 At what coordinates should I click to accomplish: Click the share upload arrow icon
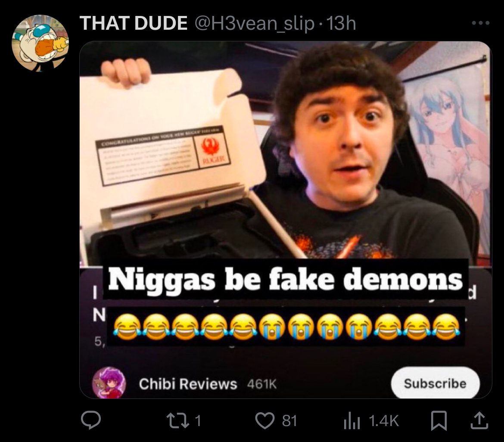coord(479,420)
